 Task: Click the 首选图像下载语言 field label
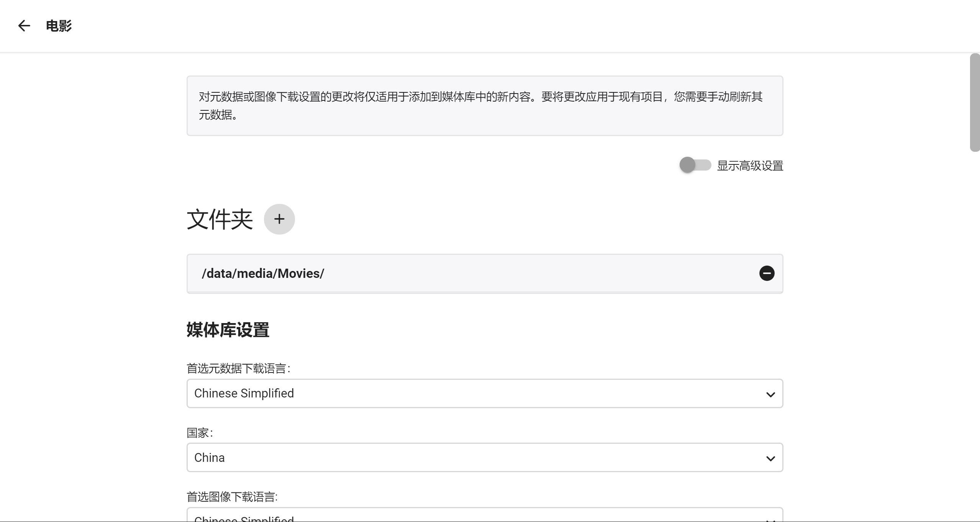(232, 497)
